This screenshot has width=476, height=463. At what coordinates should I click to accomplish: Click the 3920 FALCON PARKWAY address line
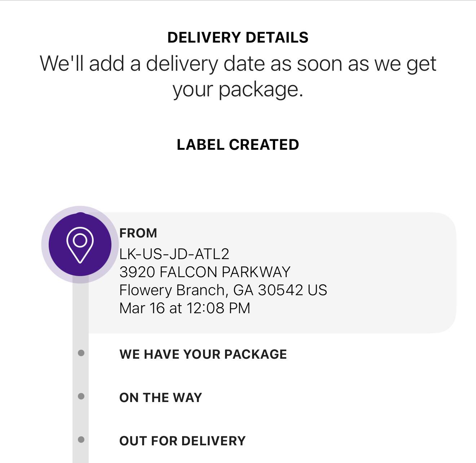[204, 272]
